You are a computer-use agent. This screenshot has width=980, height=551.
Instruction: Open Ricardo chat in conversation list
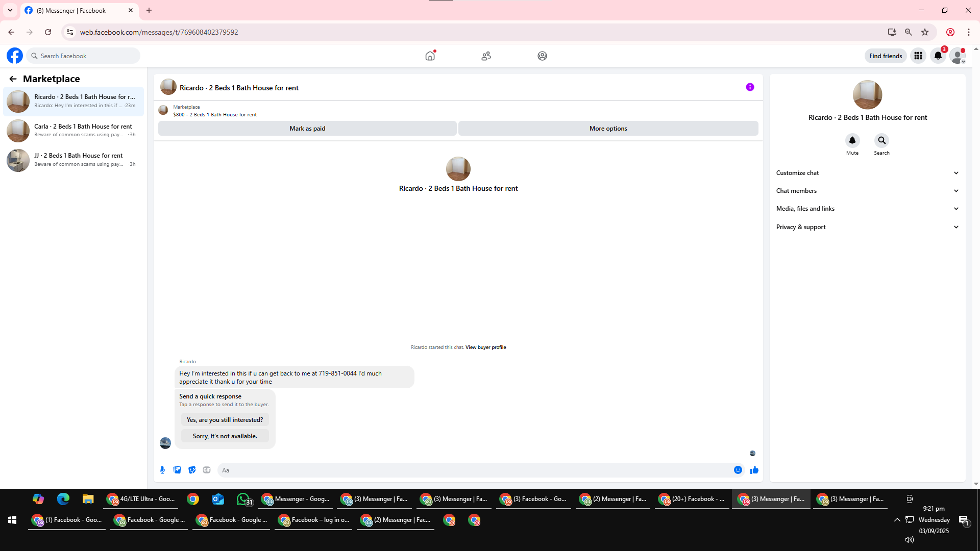click(73, 101)
